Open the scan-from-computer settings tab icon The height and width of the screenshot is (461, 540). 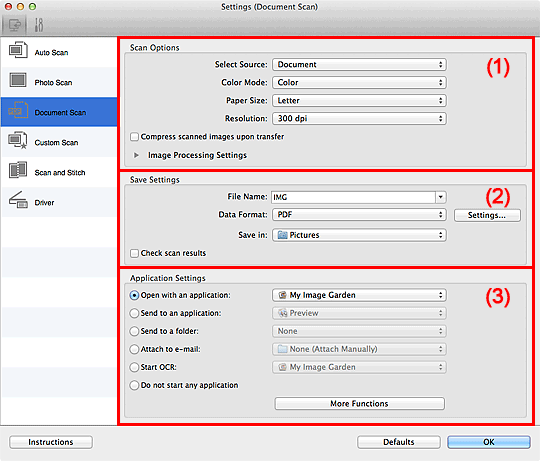14,25
